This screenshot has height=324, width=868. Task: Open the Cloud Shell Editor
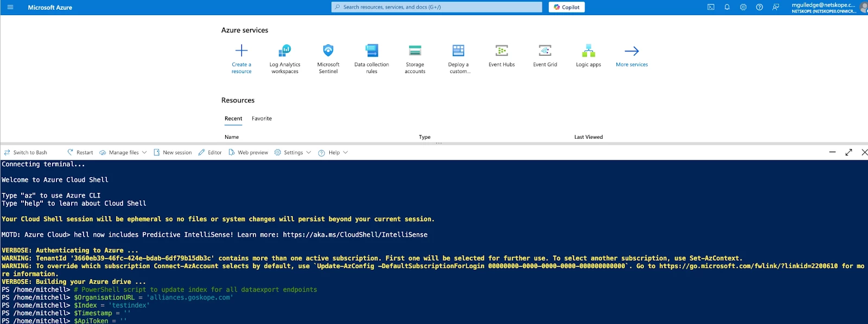pos(210,153)
